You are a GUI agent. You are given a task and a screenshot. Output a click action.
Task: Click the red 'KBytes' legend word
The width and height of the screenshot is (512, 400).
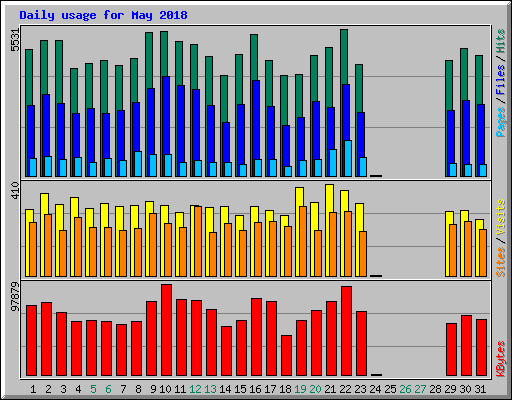click(501, 359)
